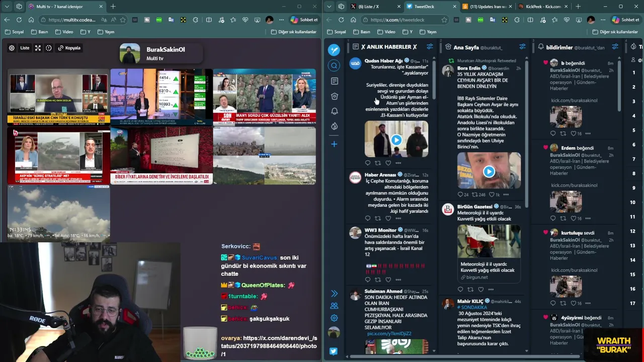Select the CNN Türk stream showing the former Israeli president
This screenshot has height=362, width=644.
point(58,97)
